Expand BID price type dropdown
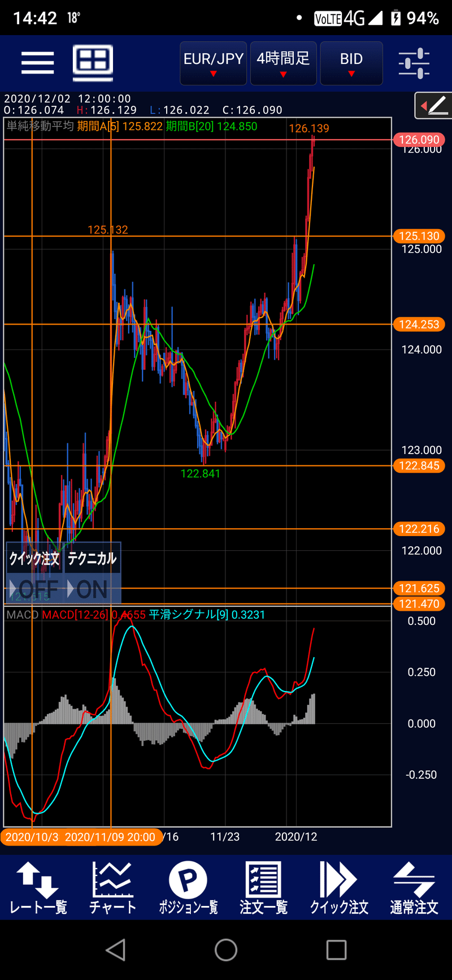 [351, 63]
